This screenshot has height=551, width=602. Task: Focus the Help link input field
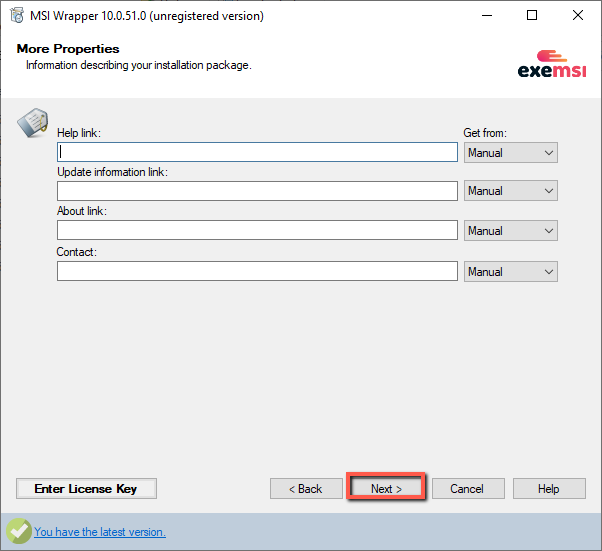click(257, 152)
